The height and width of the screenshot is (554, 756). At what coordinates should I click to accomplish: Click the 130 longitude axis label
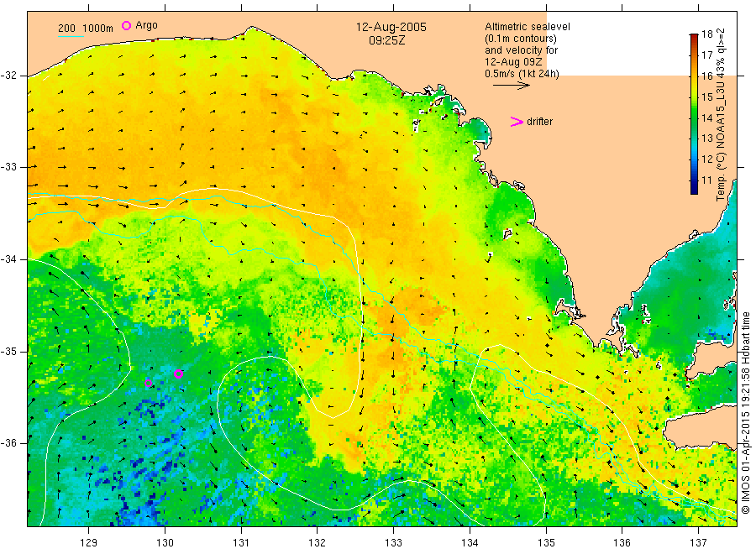point(165,543)
